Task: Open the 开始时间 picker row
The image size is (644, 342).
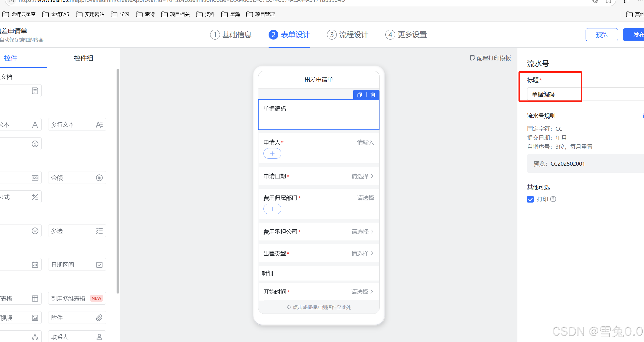Action: click(319, 292)
